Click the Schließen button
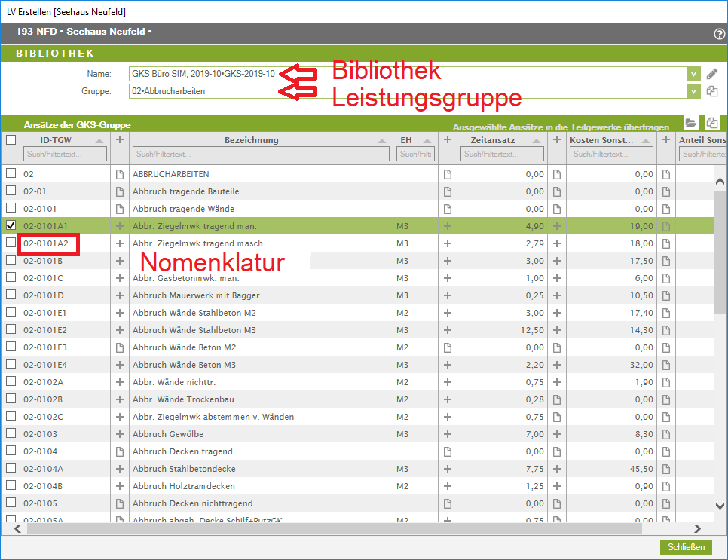Image resolution: width=728 pixels, height=560 pixels. [x=686, y=547]
